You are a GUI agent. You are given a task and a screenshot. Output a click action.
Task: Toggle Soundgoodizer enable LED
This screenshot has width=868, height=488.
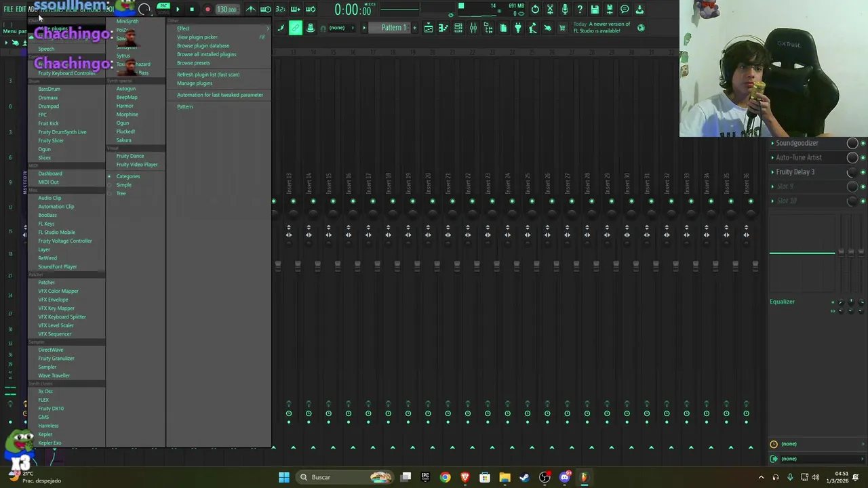(x=863, y=143)
